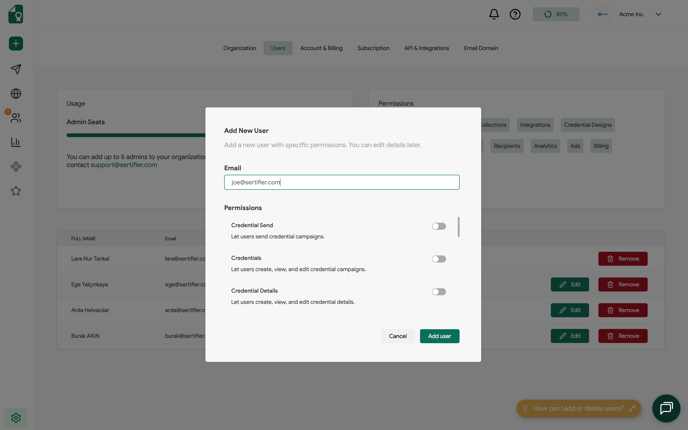Image resolution: width=688 pixels, height=430 pixels.
Task: Expand the help prompt about adding users
Action: [x=632, y=408]
